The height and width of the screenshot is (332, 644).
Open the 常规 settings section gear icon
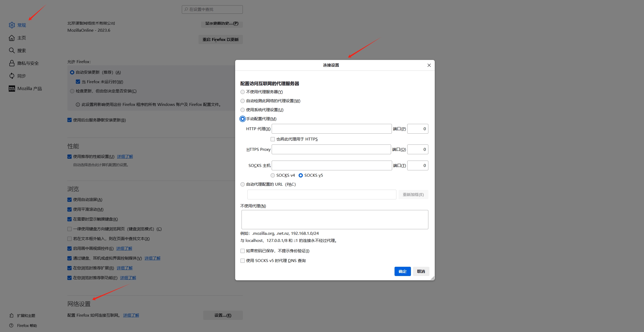[12, 25]
